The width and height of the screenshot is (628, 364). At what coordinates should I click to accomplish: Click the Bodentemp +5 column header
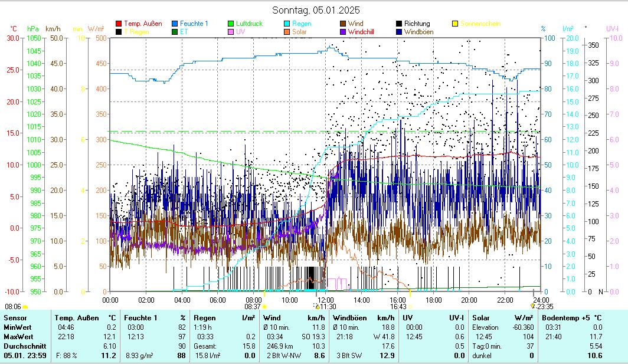(565, 318)
